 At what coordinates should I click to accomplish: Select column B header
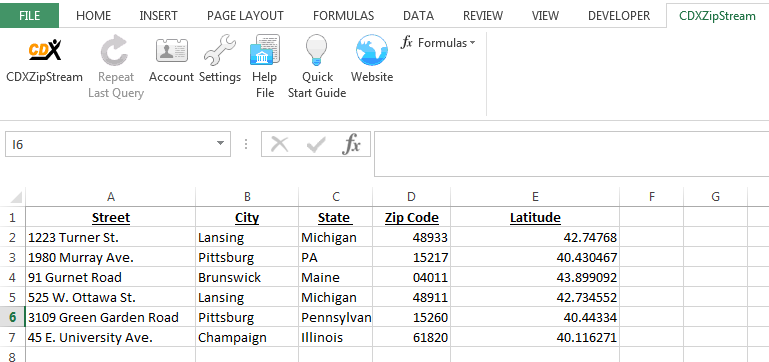pos(247,197)
